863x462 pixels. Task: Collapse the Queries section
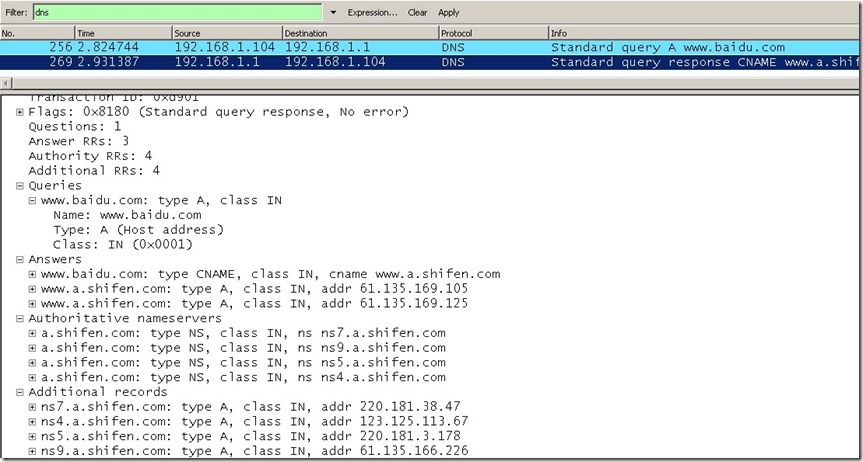[x=20, y=186]
